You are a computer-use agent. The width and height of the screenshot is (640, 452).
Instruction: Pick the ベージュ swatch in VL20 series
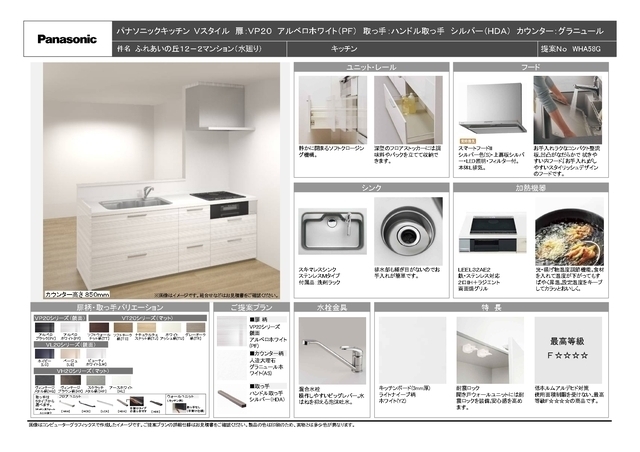pos(70,354)
